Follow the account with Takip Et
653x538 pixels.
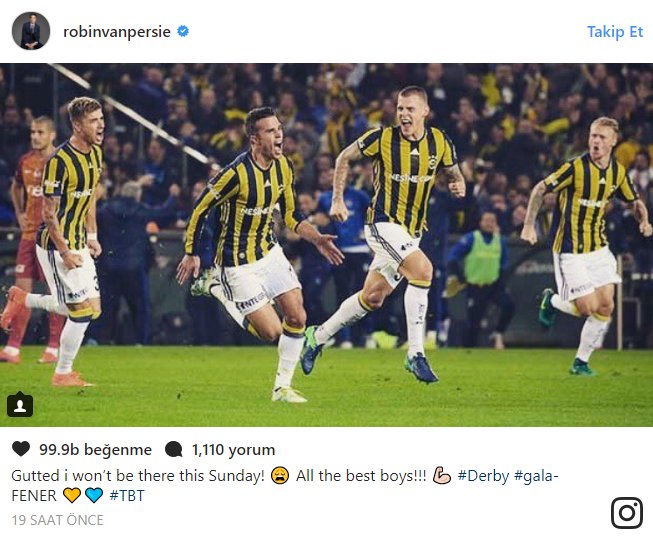click(x=615, y=32)
